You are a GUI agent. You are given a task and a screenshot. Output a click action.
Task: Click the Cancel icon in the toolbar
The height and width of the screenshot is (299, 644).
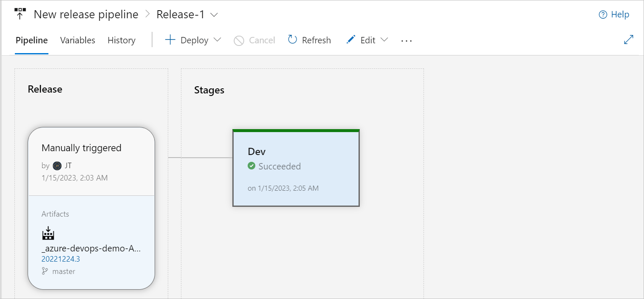(x=239, y=40)
